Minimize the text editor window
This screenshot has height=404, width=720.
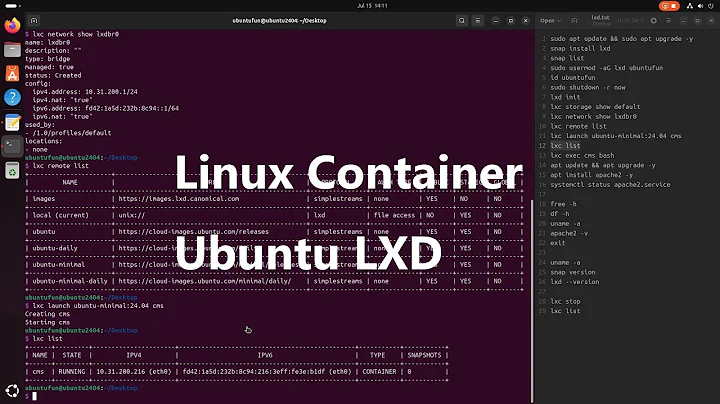coord(683,21)
